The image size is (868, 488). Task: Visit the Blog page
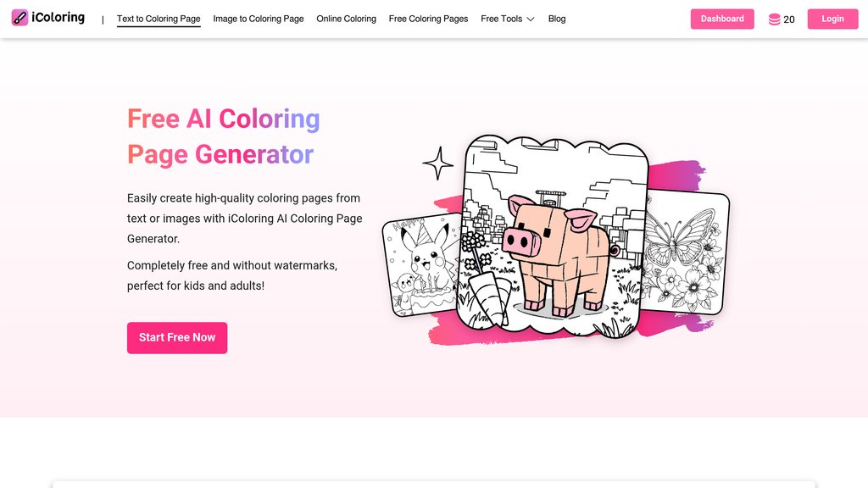tap(557, 19)
